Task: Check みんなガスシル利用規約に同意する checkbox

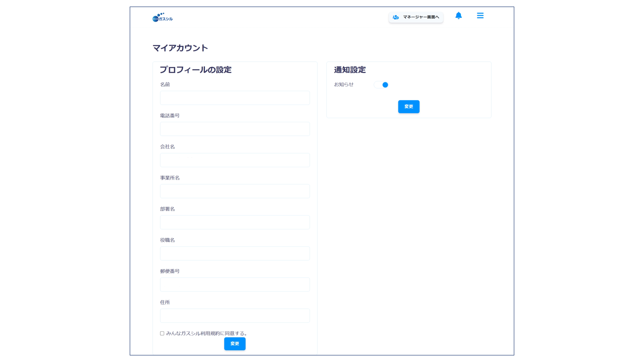Action: 161,333
